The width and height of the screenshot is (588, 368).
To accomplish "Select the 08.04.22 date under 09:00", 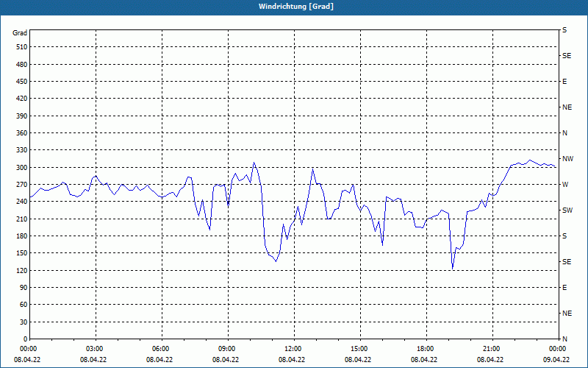I will pos(226,360).
